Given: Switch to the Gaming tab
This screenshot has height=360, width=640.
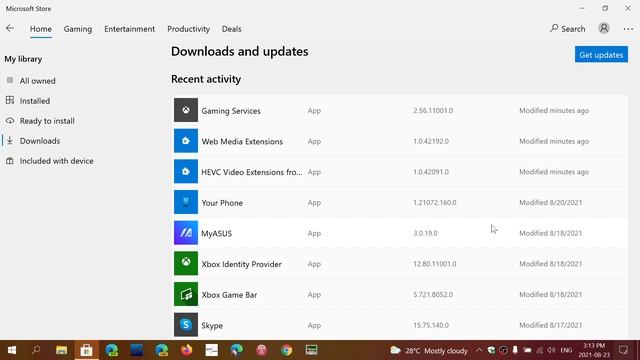Looking at the screenshot, I should point(78,29).
